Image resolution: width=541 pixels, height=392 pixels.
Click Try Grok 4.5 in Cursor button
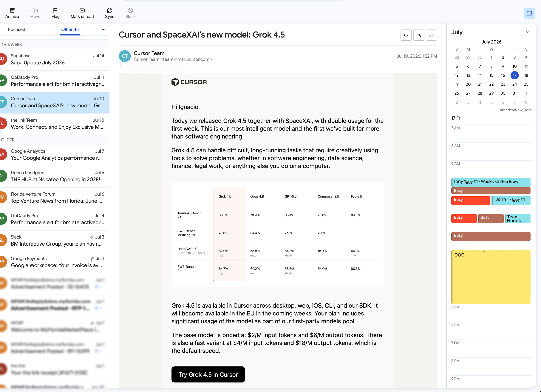tap(208, 374)
